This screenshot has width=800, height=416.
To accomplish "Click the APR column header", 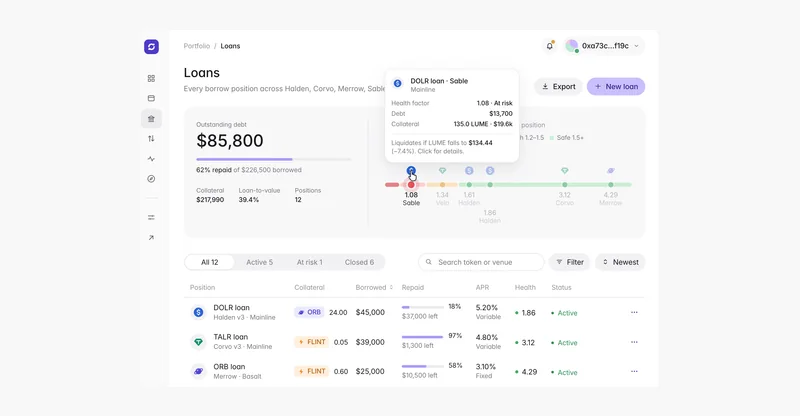I will pos(482,287).
